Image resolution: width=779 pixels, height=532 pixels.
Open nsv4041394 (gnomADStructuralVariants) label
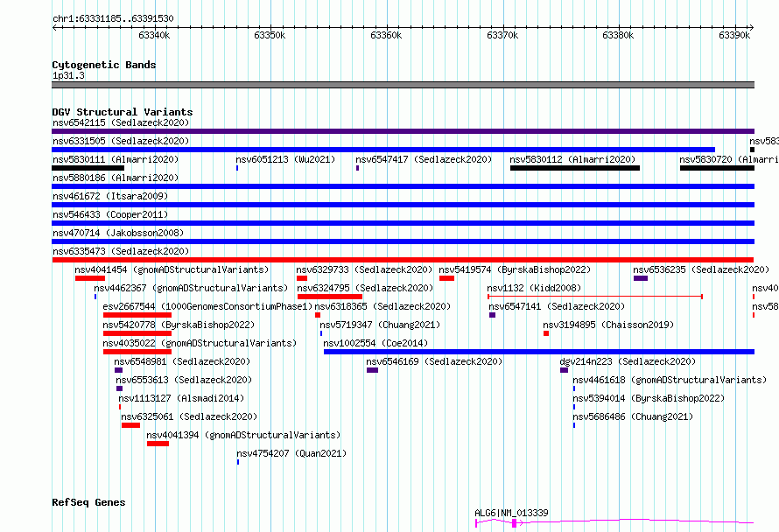[244, 435]
